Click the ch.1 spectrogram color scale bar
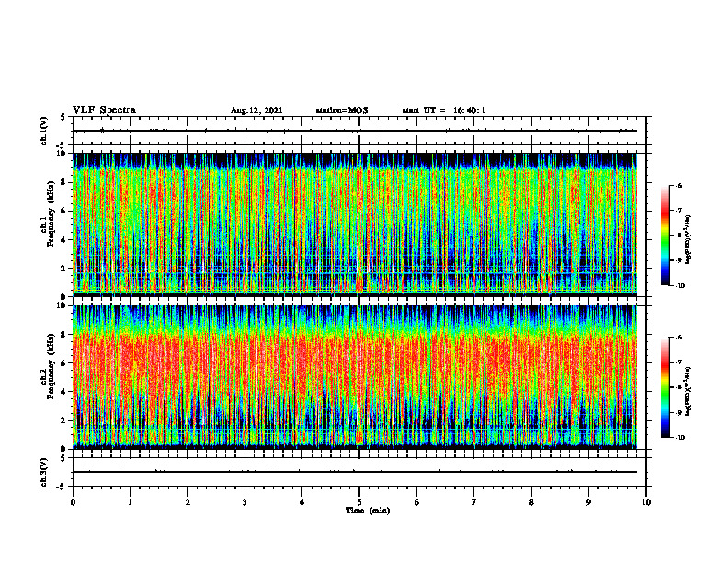The height and width of the screenshot is (563, 728). [665, 236]
